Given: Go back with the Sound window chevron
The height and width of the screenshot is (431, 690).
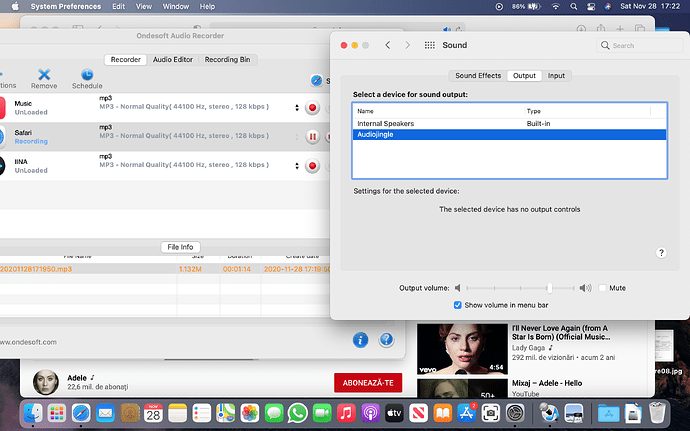Looking at the screenshot, I should pos(387,46).
